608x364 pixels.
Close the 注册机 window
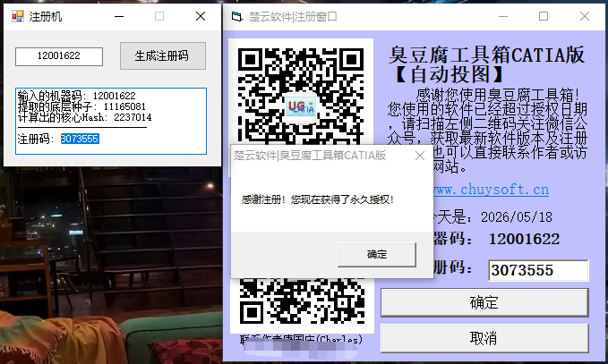point(201,16)
